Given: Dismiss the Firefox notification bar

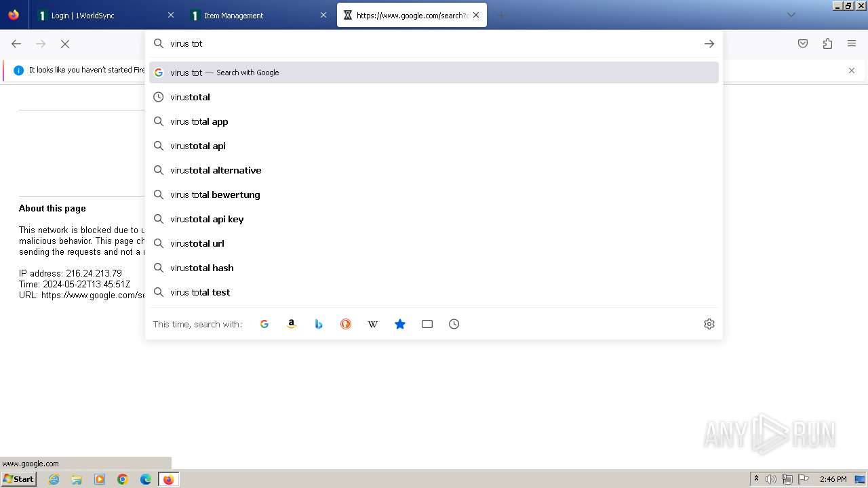Looking at the screenshot, I should point(852,70).
